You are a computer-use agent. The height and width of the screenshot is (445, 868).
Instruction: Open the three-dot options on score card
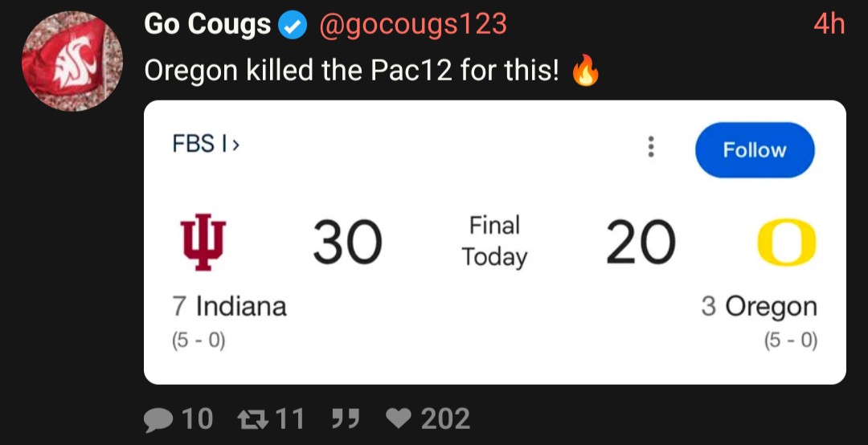click(651, 147)
